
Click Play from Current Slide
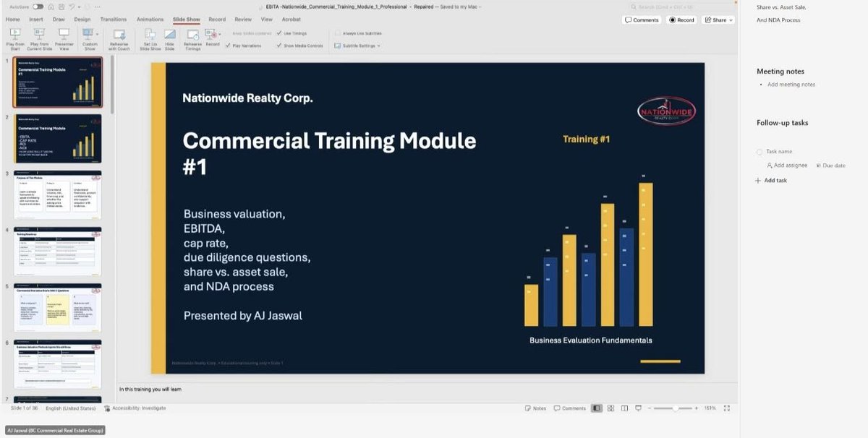(x=39, y=39)
